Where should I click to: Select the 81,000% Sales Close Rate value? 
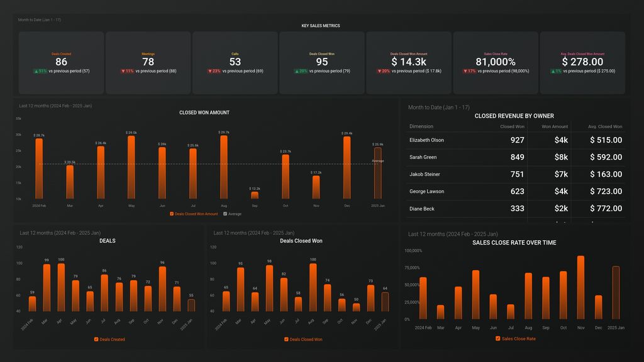coord(496,62)
